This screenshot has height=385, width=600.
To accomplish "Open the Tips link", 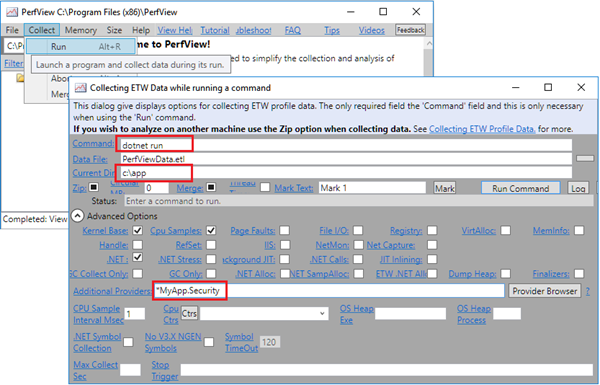I will click(332, 30).
